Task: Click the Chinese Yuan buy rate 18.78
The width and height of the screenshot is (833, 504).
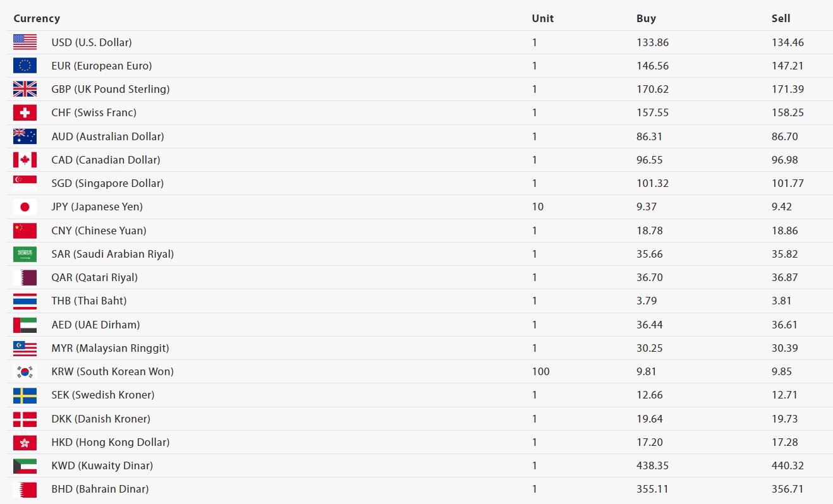Action: 649,231
